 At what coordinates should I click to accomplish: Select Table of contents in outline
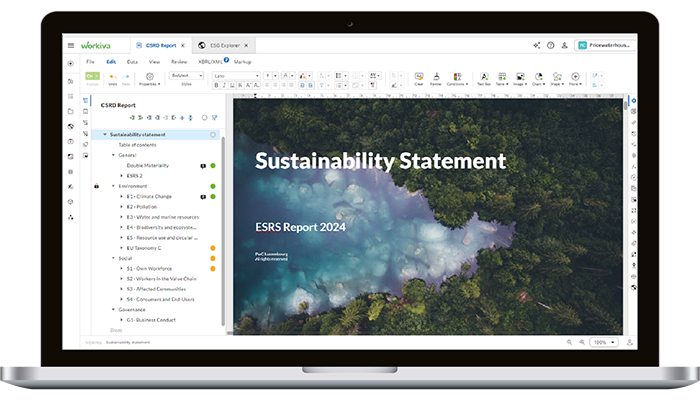[x=137, y=145]
